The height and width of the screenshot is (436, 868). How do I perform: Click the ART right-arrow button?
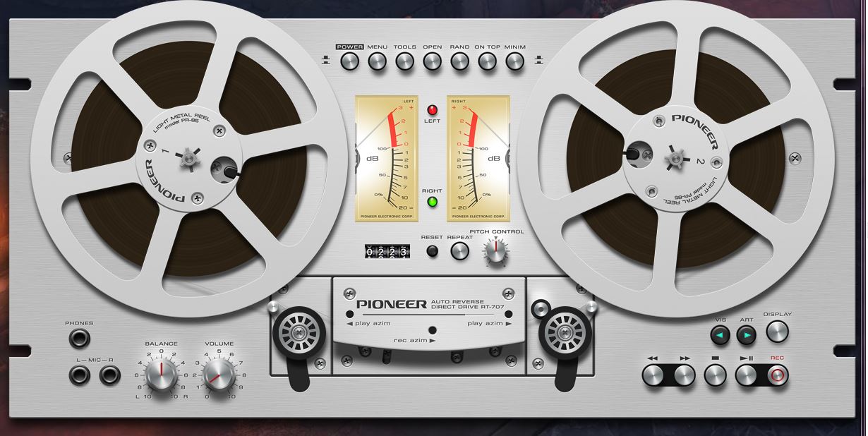click(x=746, y=336)
